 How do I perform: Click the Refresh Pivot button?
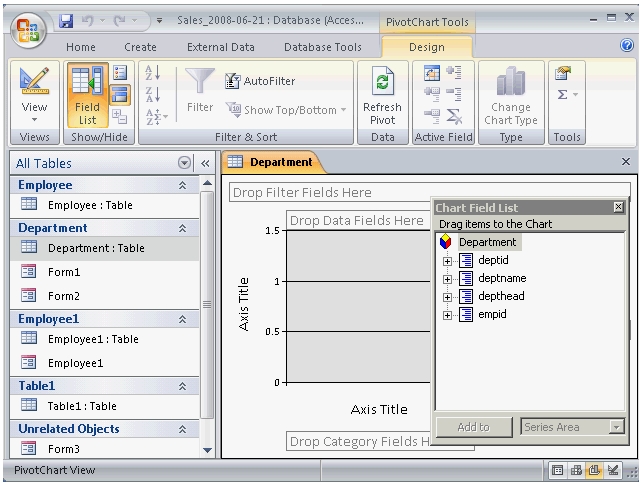[382, 95]
